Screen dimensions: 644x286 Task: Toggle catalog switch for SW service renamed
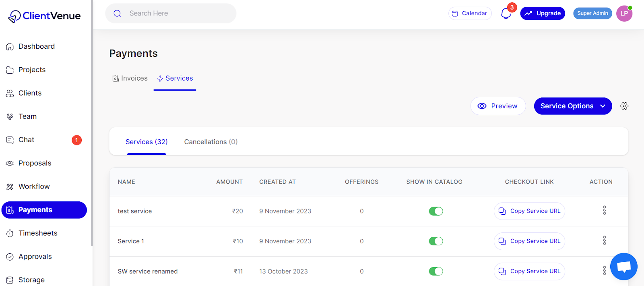(x=436, y=271)
